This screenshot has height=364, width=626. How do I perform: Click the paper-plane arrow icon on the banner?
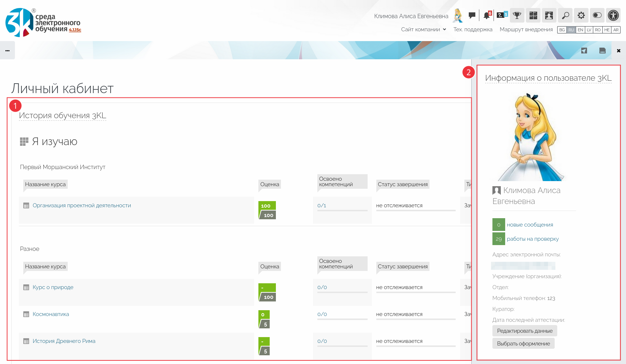tap(584, 51)
